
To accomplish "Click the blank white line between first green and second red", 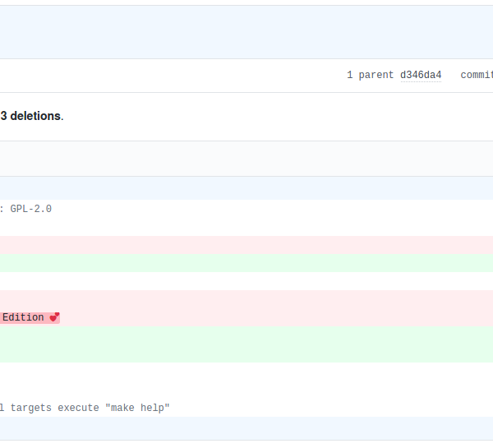I will click(x=246, y=281).
